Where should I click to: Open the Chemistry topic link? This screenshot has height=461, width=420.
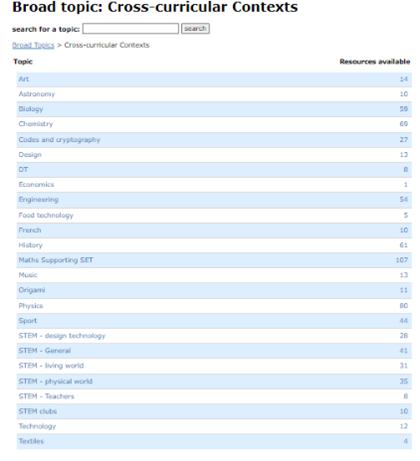[36, 124]
